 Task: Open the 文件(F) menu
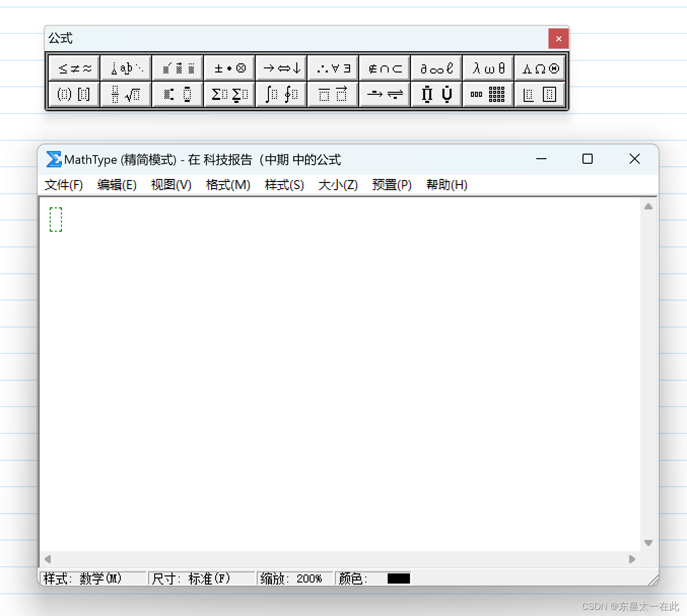coord(63,185)
